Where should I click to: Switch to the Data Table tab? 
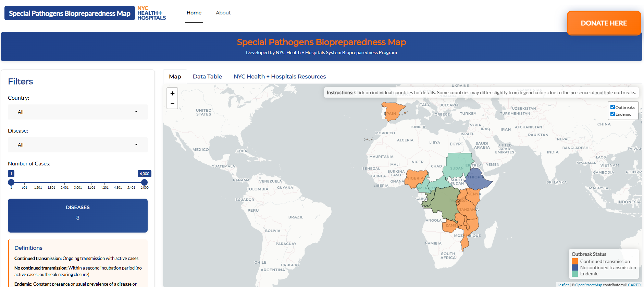point(207,77)
